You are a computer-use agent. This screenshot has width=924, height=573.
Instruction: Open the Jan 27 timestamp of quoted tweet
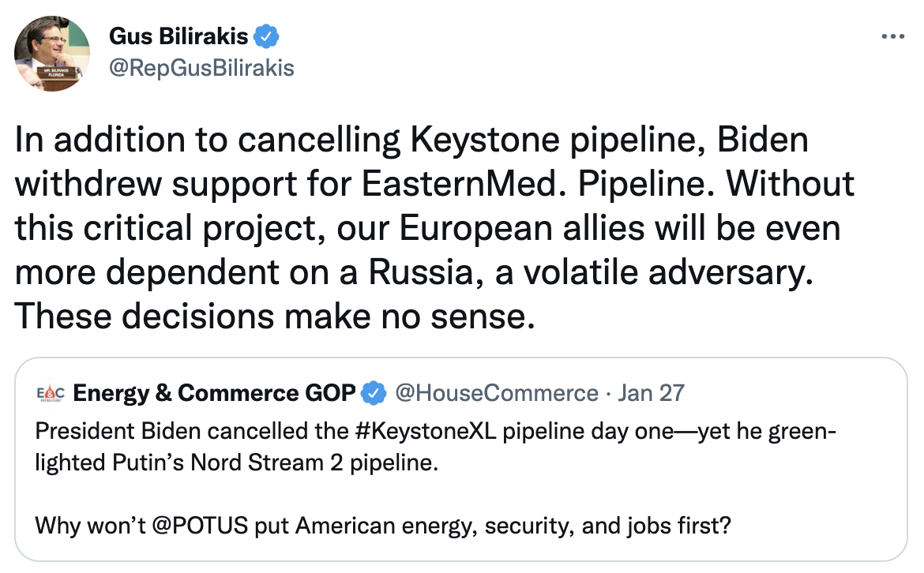click(652, 392)
